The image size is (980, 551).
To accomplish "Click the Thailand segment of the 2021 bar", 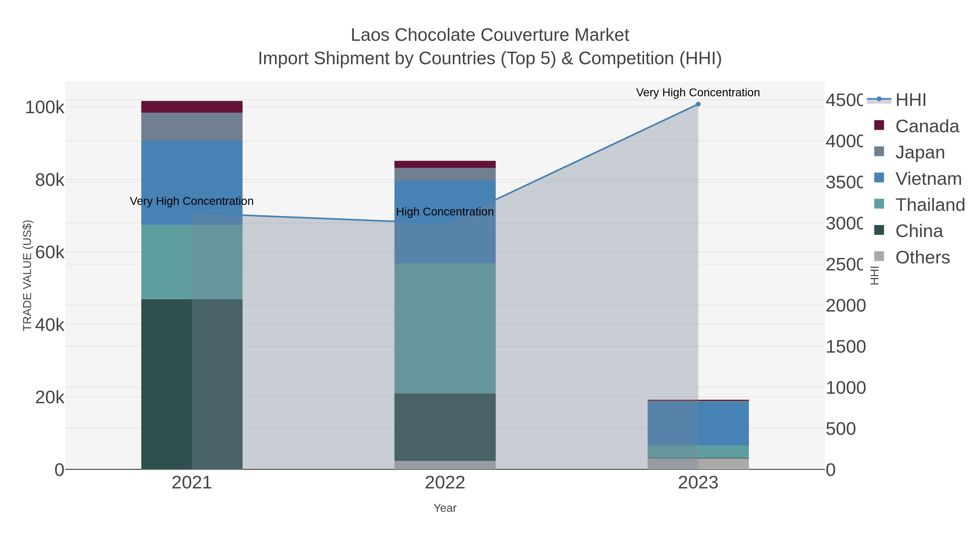I will pyautogui.click(x=192, y=262).
